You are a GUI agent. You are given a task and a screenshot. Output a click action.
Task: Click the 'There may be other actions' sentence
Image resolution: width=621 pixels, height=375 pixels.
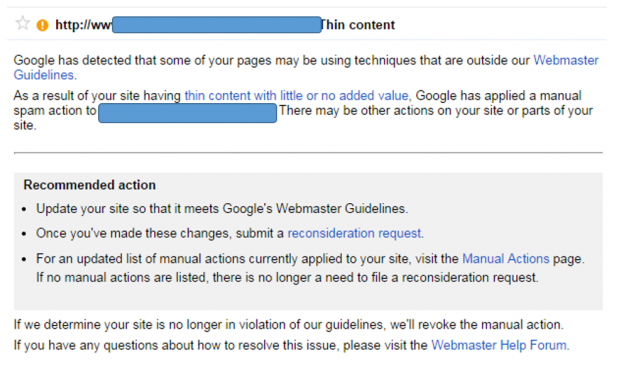436,110
